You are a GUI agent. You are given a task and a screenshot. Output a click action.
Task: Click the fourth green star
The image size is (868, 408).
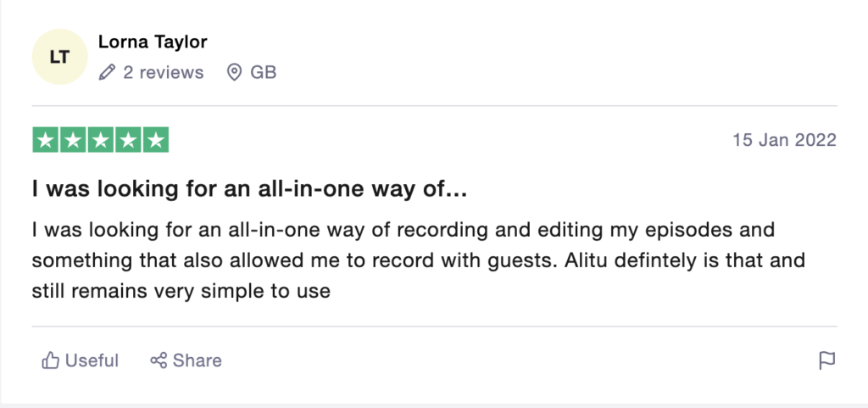pyautogui.click(x=129, y=139)
